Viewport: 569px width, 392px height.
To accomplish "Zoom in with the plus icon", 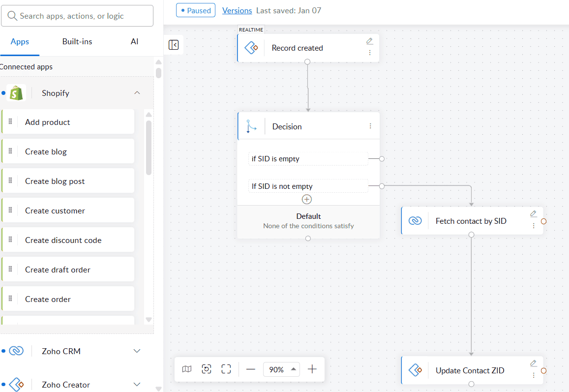I will 312,369.
